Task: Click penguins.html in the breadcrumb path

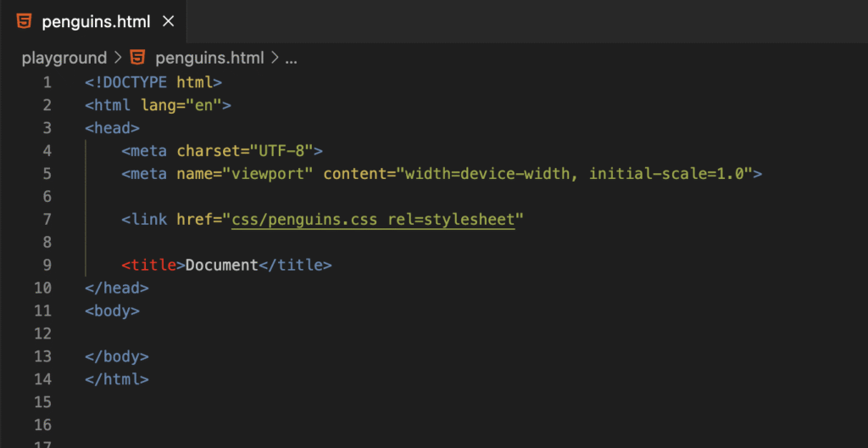Action: pos(209,59)
